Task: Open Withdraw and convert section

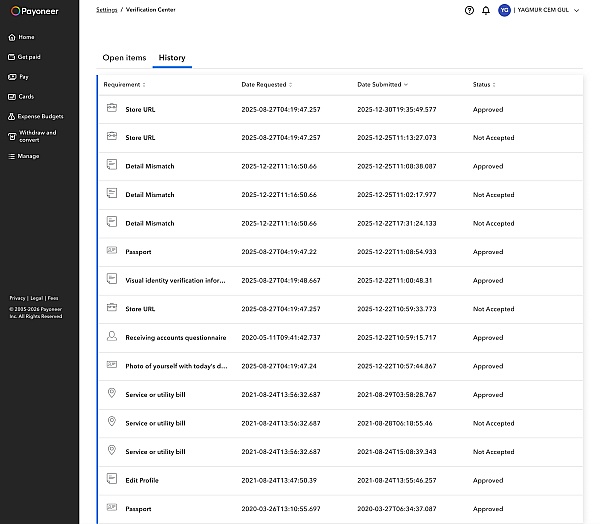Action: (x=37, y=136)
